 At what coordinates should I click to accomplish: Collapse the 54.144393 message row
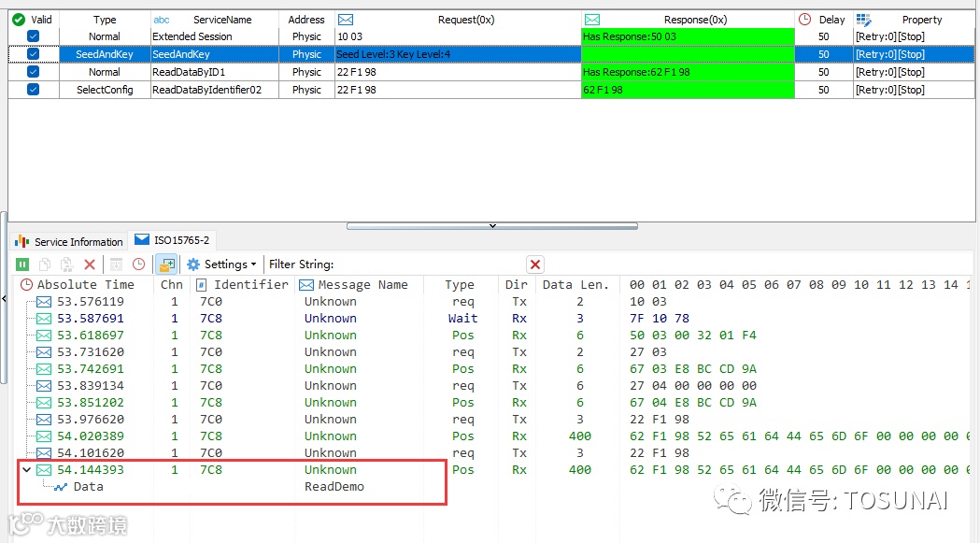pos(26,469)
